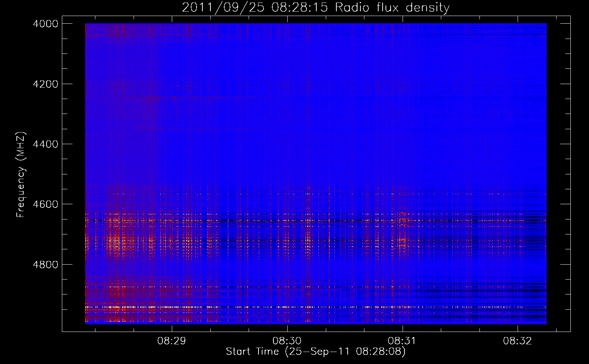Click the 4000 frequency tick label

click(46, 24)
